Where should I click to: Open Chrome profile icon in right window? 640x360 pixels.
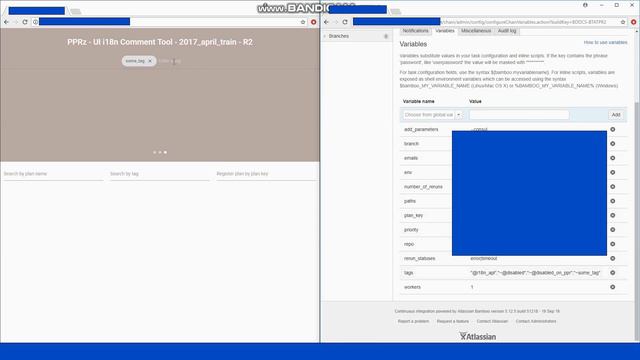click(x=585, y=5)
